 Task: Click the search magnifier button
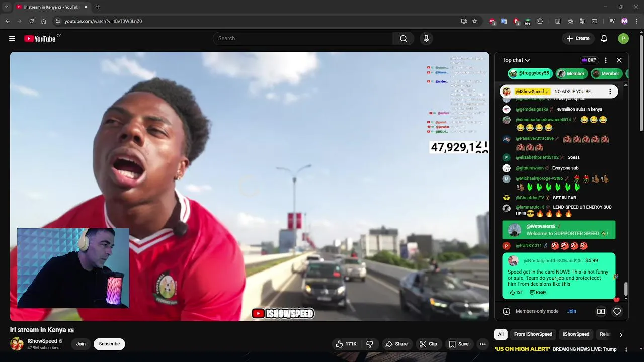pyautogui.click(x=404, y=39)
